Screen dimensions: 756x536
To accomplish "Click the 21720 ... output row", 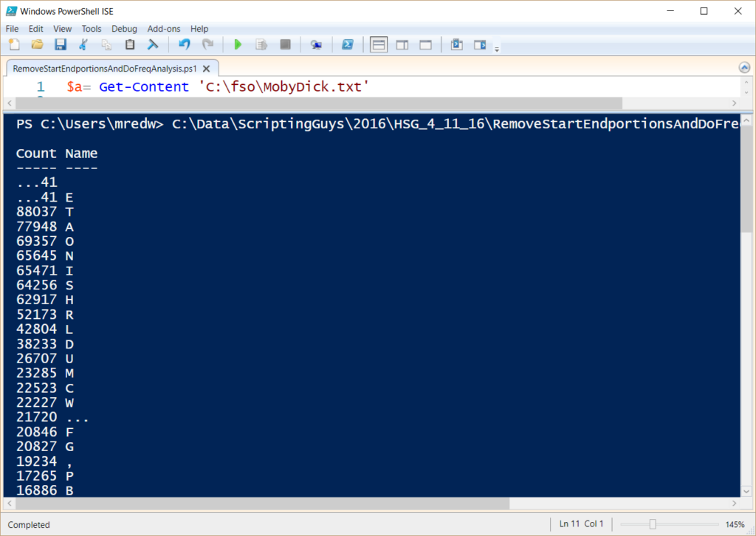I will 52,417.
